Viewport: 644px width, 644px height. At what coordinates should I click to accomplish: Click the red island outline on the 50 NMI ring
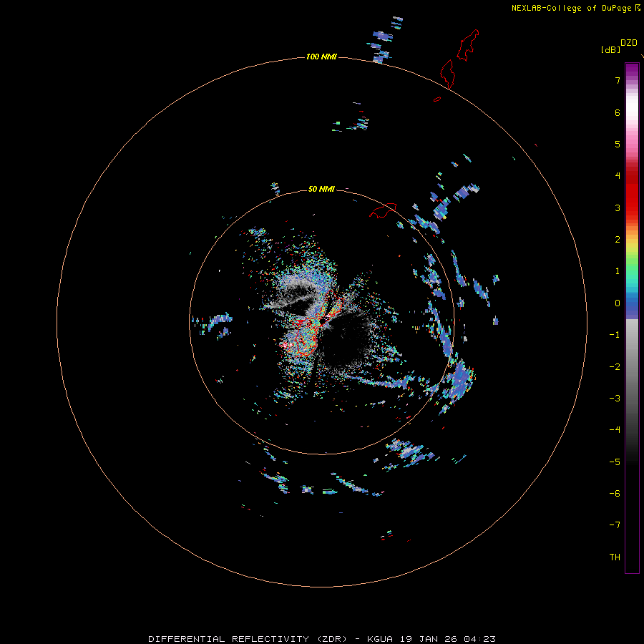[x=383, y=210]
